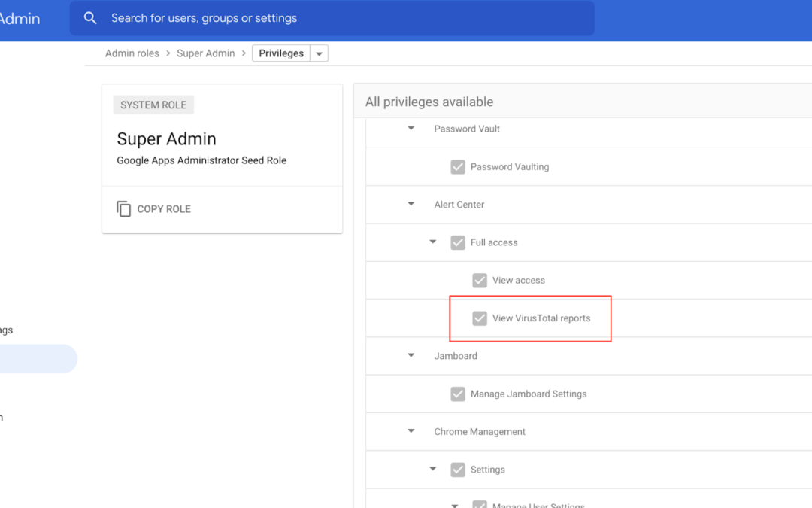Click the Super Admin role title
Screen dimensions: 812x508
[x=166, y=139]
